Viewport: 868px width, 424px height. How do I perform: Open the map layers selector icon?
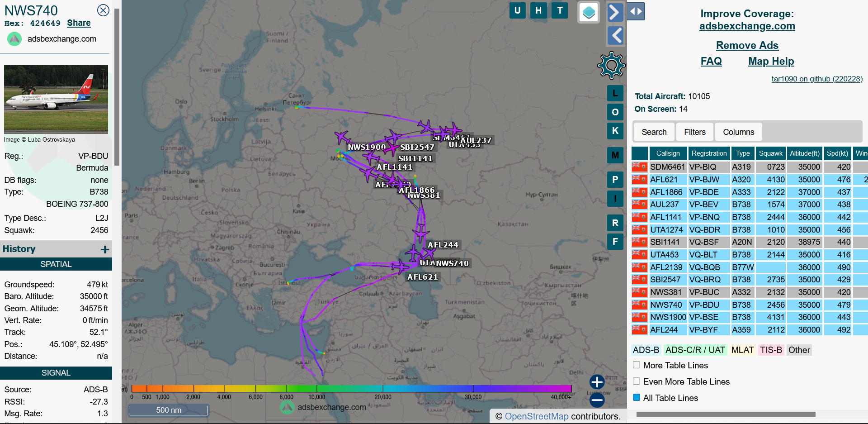pos(589,12)
